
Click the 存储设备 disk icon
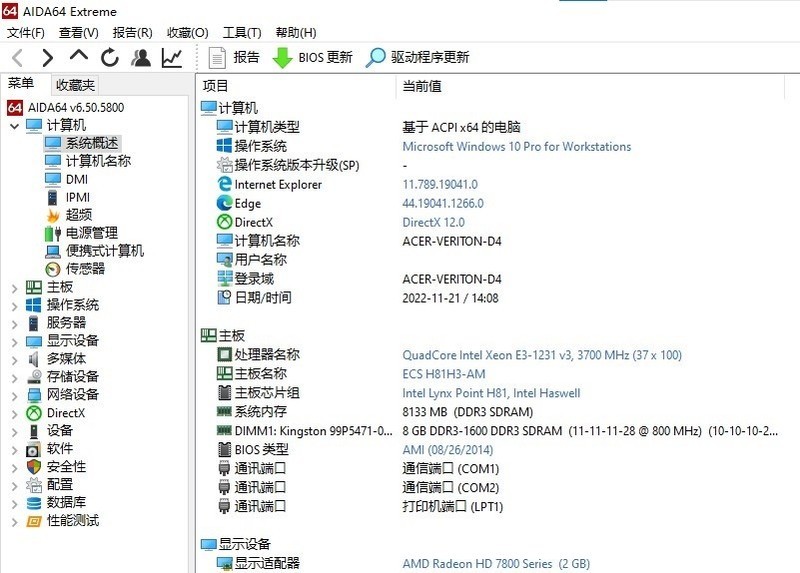[34, 377]
